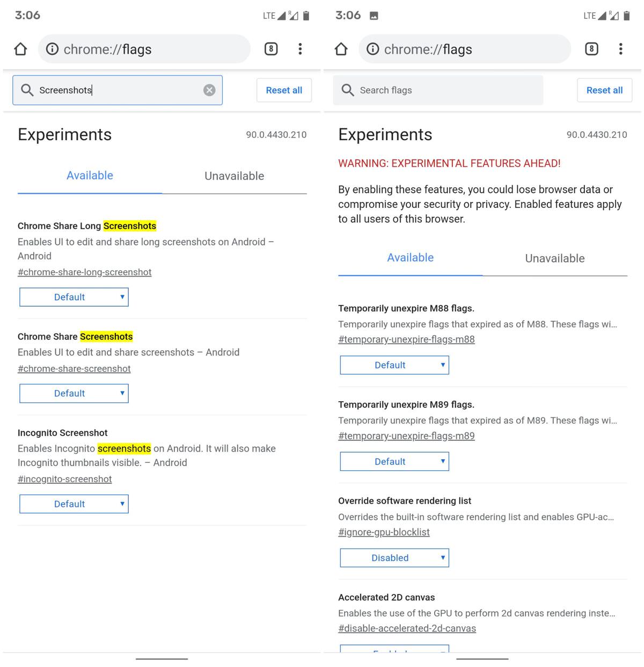Open three-dot menu in right Chrome screen
The width and height of the screenshot is (644, 667).
(620, 49)
